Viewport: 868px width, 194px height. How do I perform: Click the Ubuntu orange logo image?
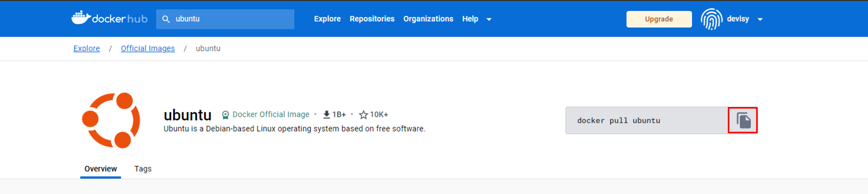(111, 120)
